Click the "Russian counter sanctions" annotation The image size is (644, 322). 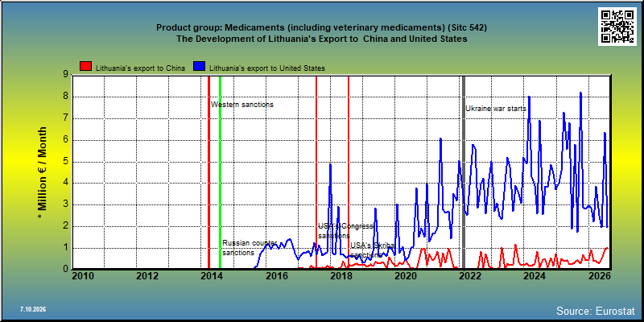click(250, 248)
